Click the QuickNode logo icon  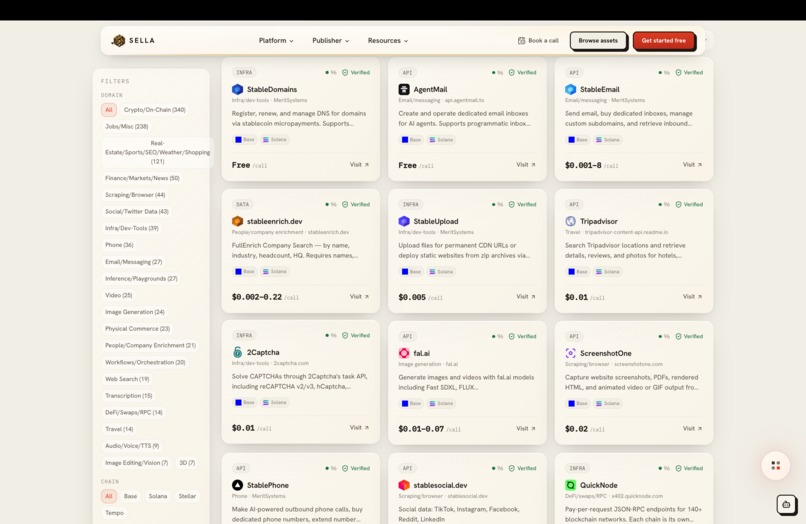pos(571,485)
